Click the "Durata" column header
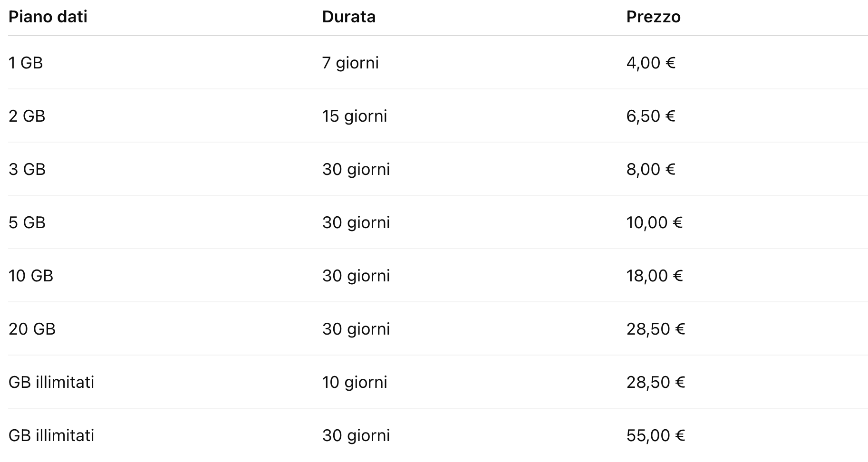This screenshot has height=462, width=868. click(348, 17)
